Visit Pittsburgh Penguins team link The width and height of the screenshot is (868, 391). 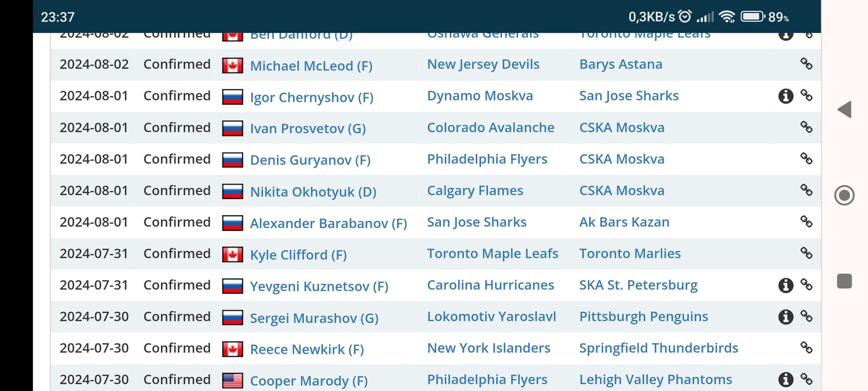tap(644, 317)
